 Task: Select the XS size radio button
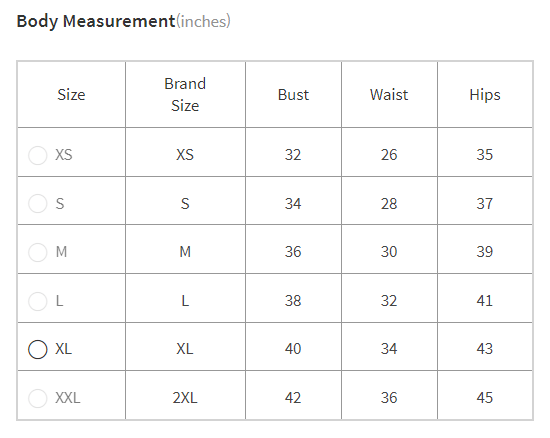tap(38, 155)
